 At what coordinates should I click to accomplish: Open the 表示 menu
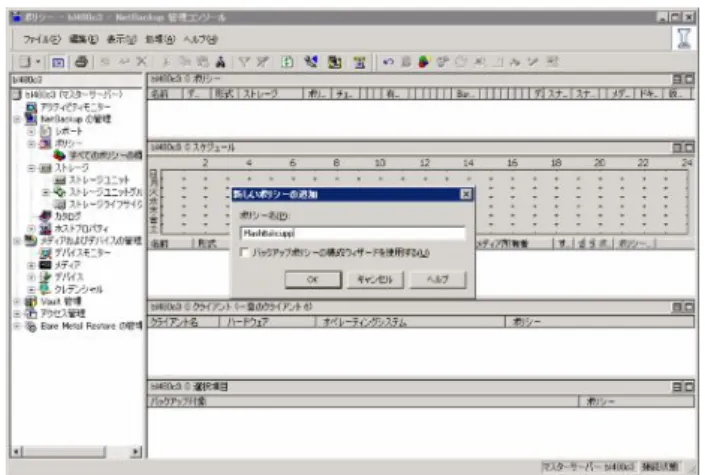(x=121, y=40)
